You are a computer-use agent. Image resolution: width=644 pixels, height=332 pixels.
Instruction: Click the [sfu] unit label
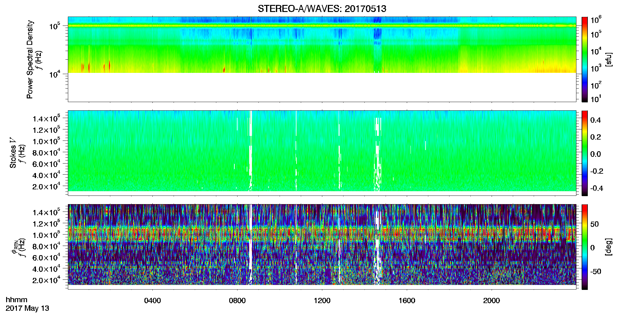point(608,60)
